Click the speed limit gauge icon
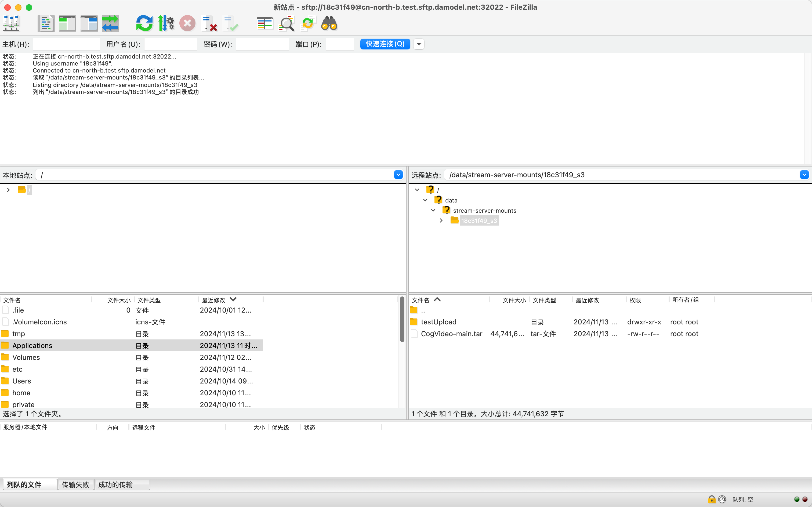Viewport: 812px width, 507px height. click(x=722, y=499)
